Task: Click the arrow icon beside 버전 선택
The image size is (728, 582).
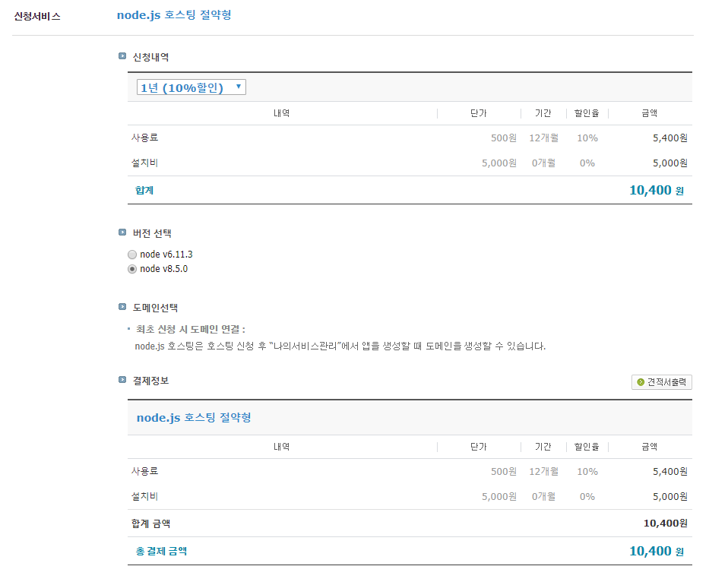Action: pyautogui.click(x=122, y=232)
